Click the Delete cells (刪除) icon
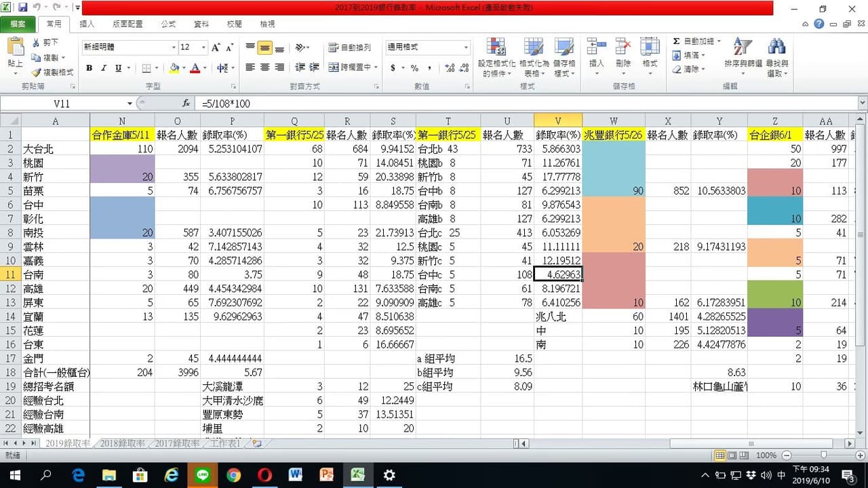Viewport: 868px width, 488px height. pyautogui.click(x=623, y=47)
